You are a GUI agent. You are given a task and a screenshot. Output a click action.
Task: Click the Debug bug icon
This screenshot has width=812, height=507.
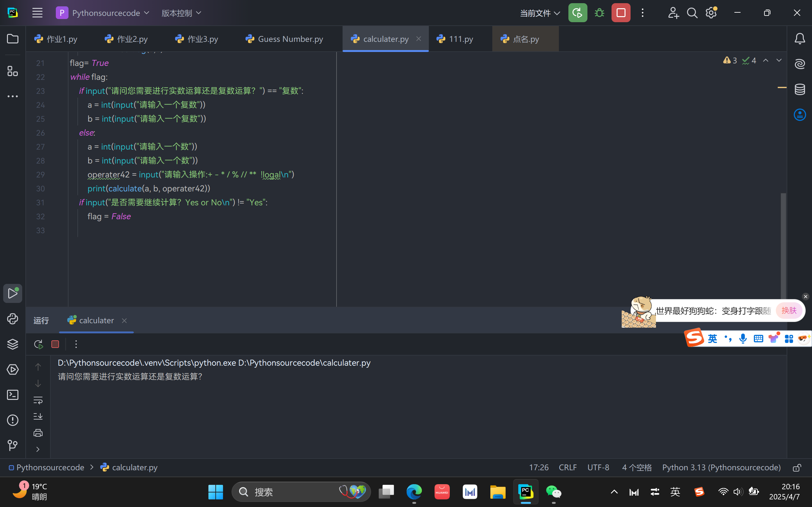click(599, 13)
